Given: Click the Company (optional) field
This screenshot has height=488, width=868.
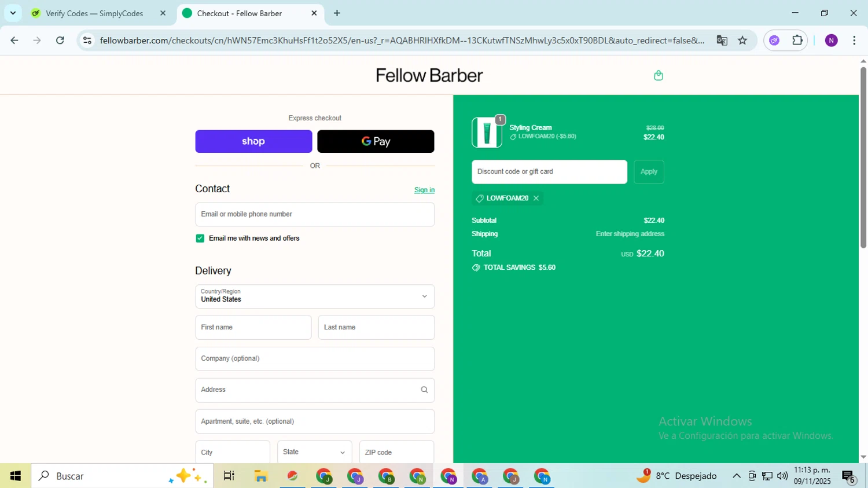Looking at the screenshot, I should [315, 359].
